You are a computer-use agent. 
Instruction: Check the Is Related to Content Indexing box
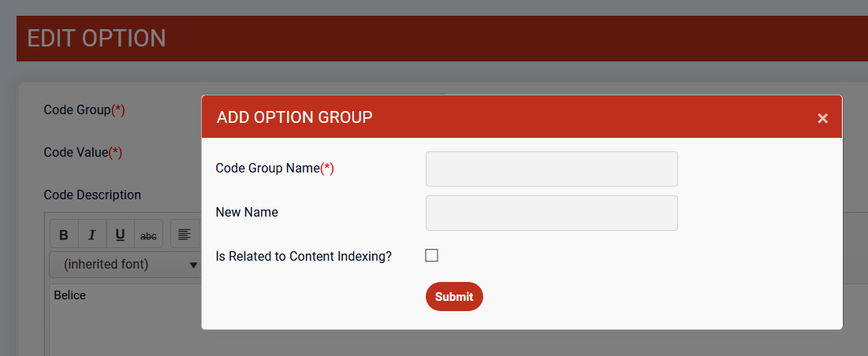431,255
